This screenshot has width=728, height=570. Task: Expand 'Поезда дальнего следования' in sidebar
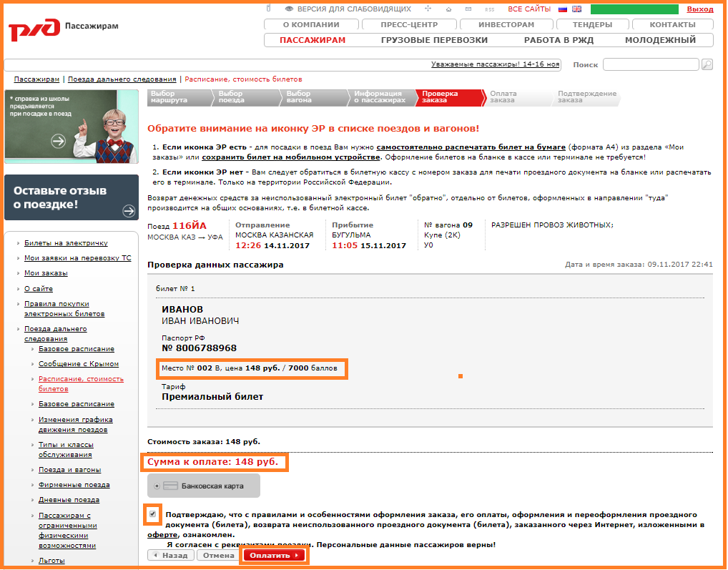55,333
